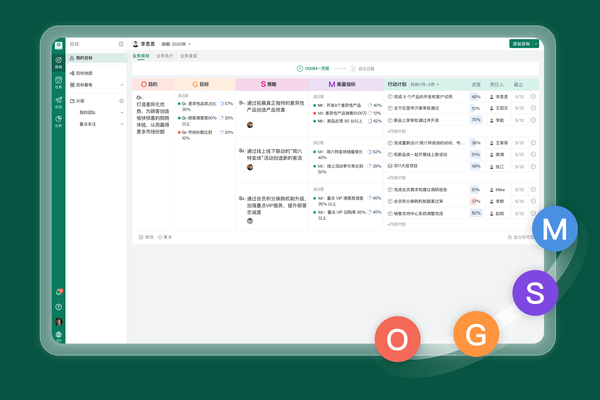The width and height of the screenshot is (600, 400).
Task: Click the 57% progress ring in goals column
Action: [x=222, y=104]
